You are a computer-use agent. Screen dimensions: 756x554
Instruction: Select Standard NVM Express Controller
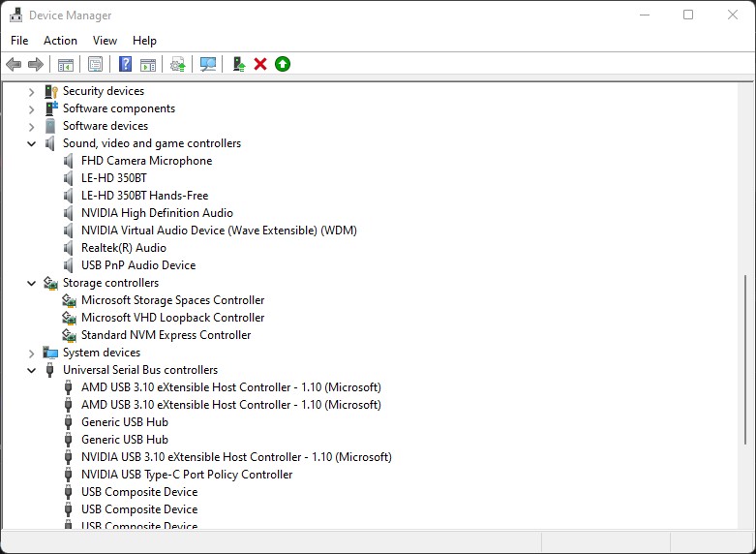pyautogui.click(x=166, y=335)
